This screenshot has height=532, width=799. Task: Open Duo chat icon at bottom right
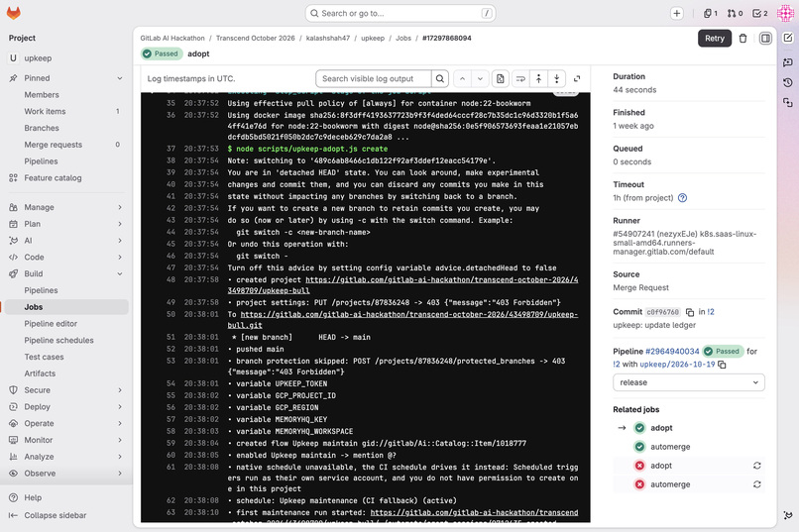tap(788, 516)
